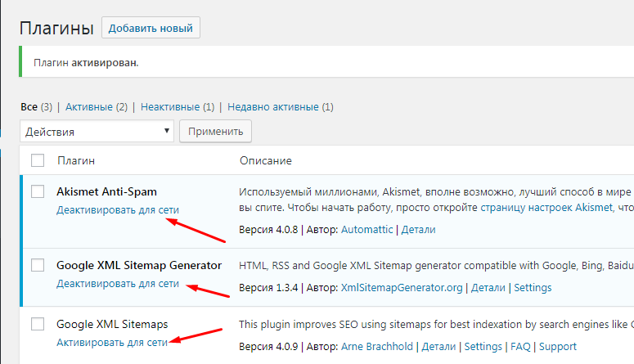The image size is (634, 364).
Task: Deactivate Akismet Anti-Spam for network
Action: click(x=118, y=210)
